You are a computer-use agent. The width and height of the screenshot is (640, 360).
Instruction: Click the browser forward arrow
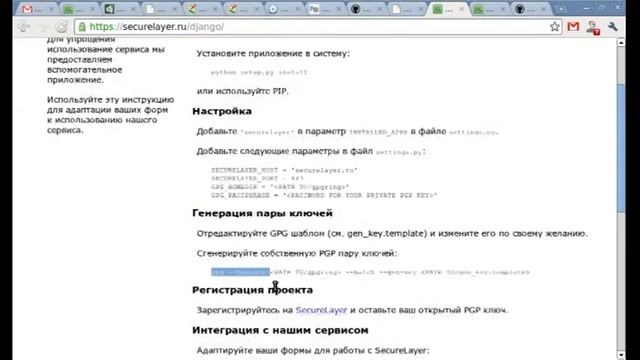click(x=43, y=27)
